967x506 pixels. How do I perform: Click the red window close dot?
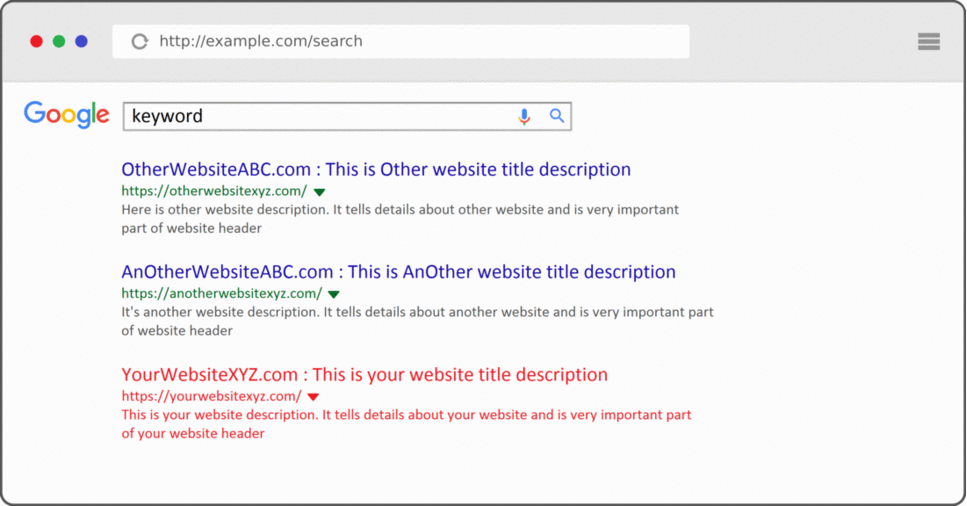point(36,41)
